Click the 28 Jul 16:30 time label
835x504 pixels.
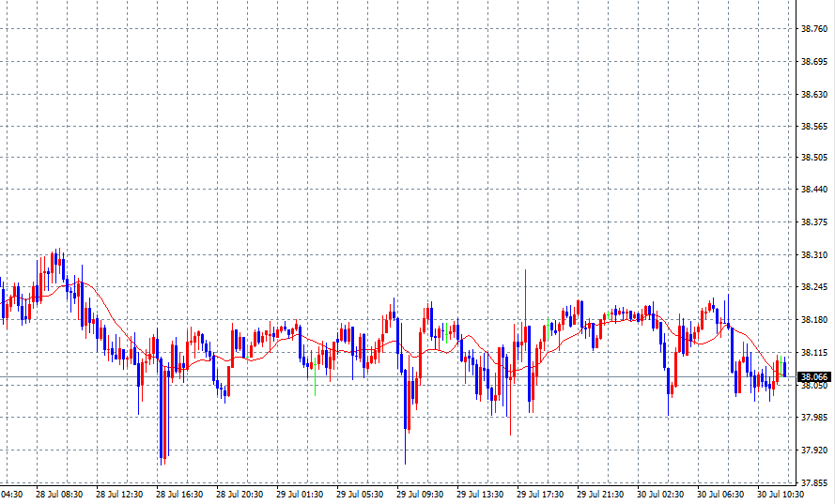178,494
